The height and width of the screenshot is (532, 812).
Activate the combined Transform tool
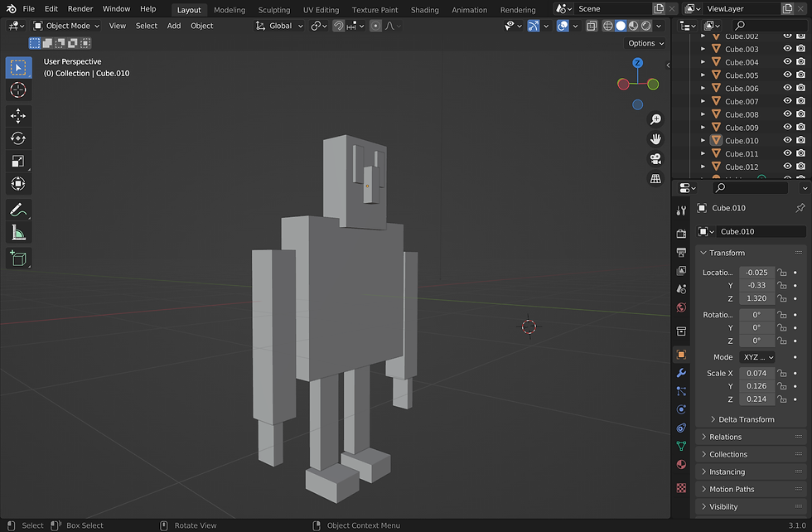(x=18, y=184)
